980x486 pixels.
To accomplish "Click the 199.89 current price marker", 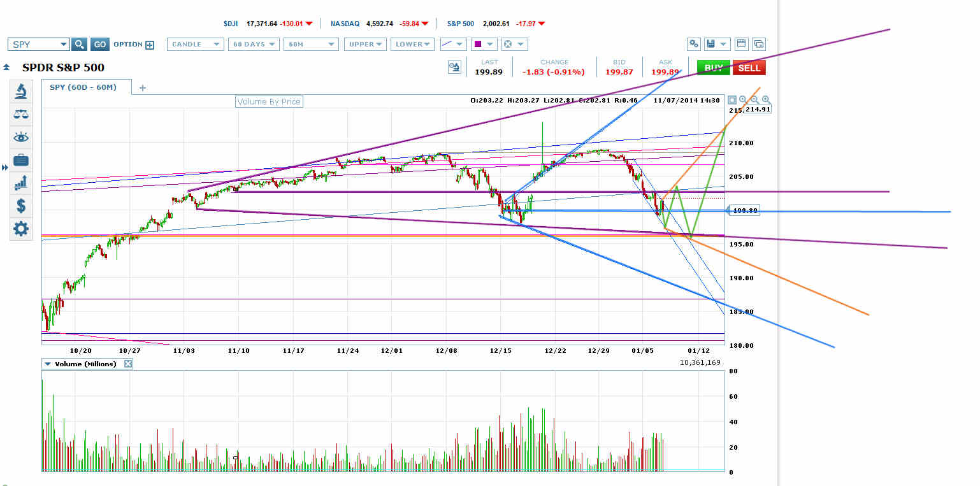I will [x=745, y=210].
